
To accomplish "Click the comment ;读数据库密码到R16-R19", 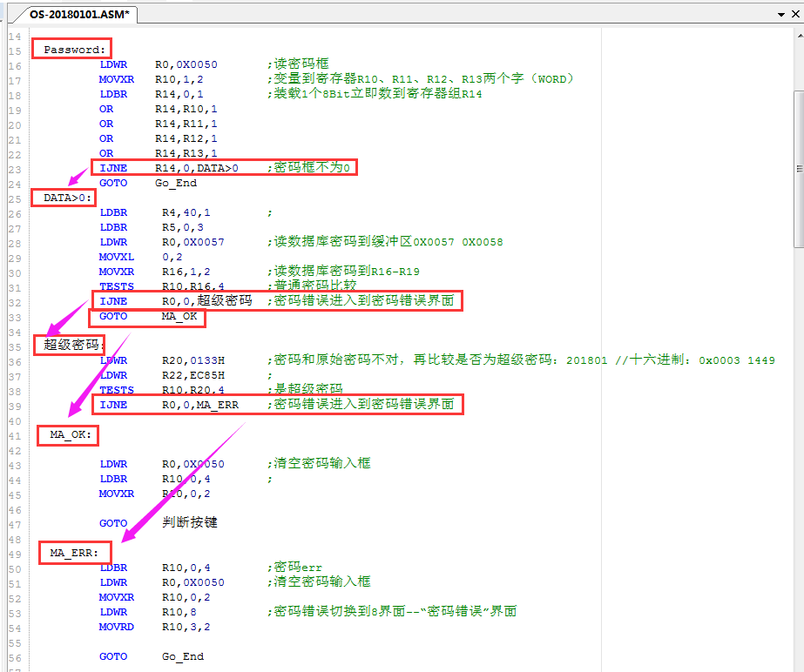I will pos(343,272).
